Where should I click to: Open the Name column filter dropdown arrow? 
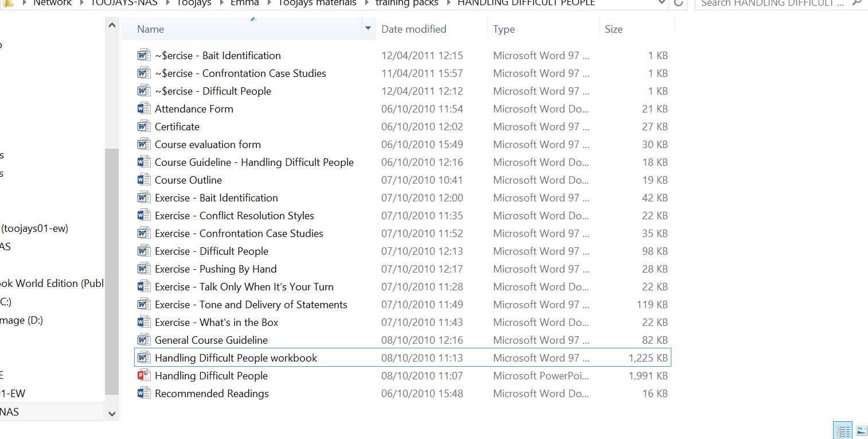[x=367, y=29]
